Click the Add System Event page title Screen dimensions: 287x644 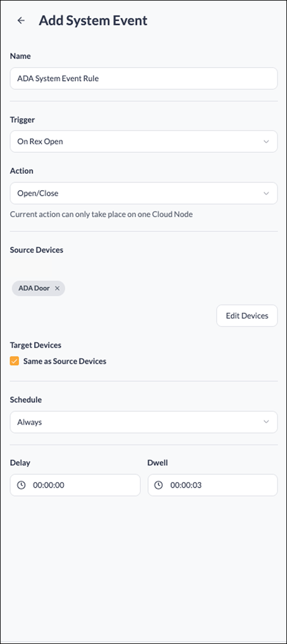point(93,21)
